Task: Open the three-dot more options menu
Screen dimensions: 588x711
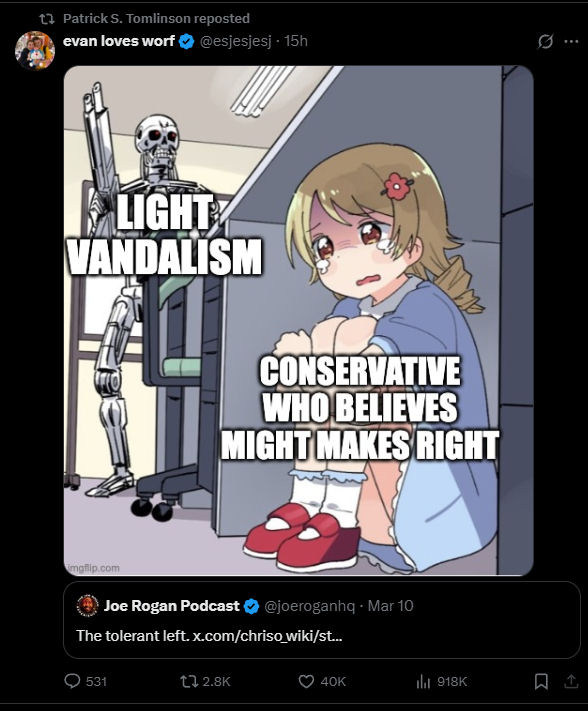Action: coord(571,41)
